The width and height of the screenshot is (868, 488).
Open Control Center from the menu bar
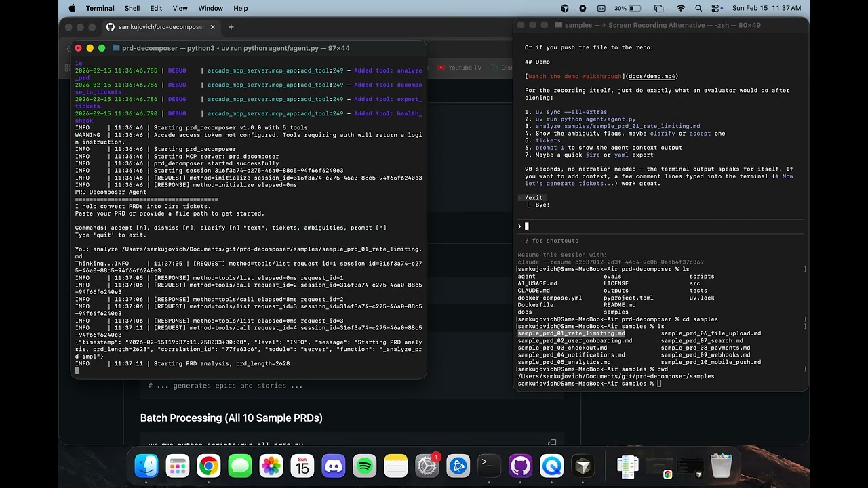[x=717, y=8]
